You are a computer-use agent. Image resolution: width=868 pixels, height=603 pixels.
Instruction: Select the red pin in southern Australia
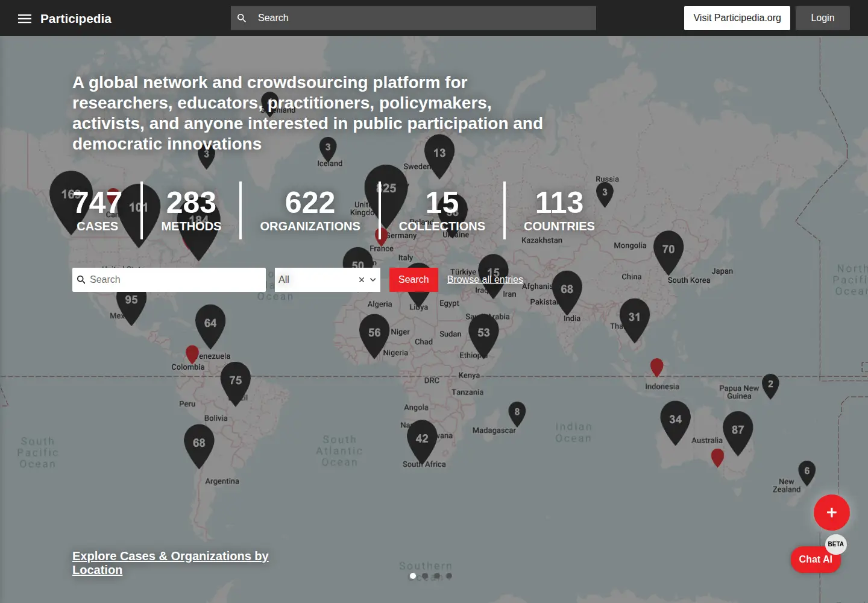tap(717, 457)
